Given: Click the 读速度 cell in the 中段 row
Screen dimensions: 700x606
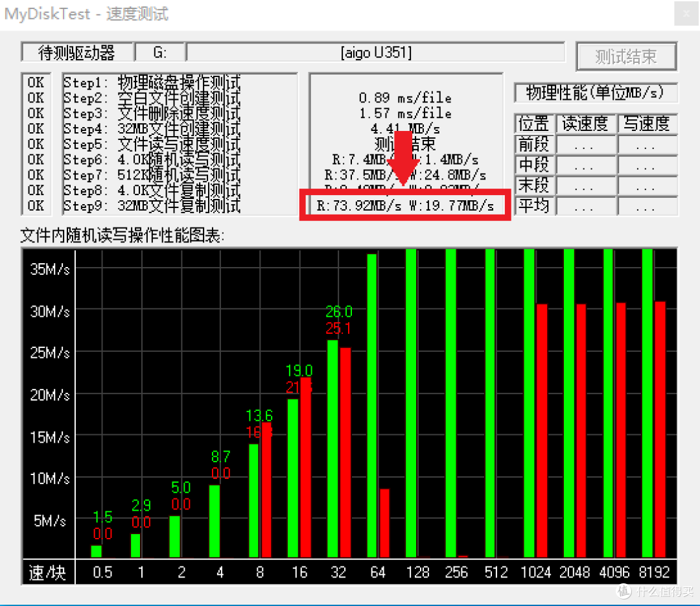Looking at the screenshot, I should click(x=585, y=165).
